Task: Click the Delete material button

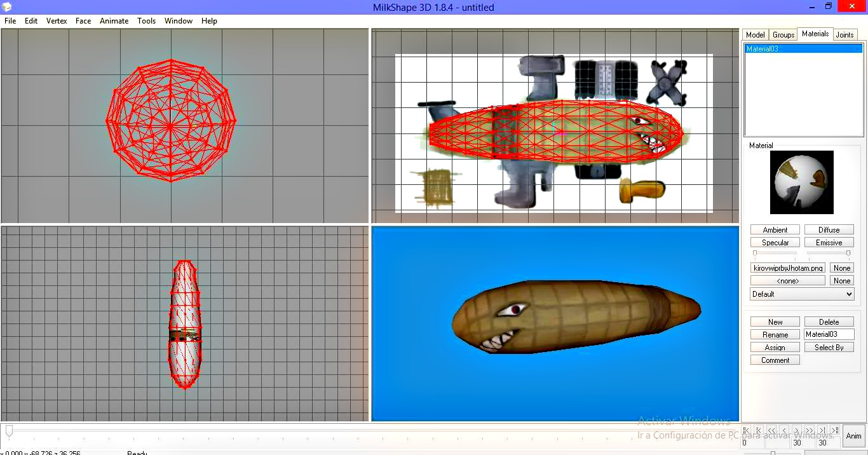Action: click(x=829, y=322)
